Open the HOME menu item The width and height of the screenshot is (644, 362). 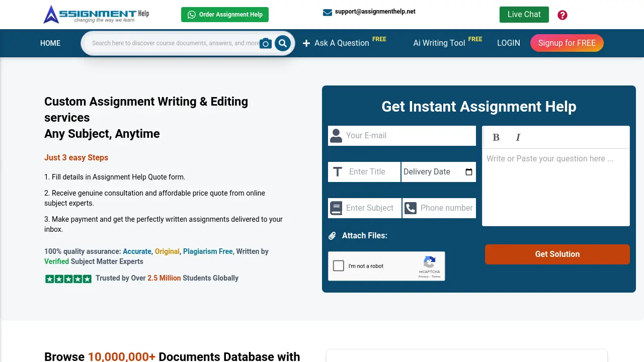[x=50, y=43]
